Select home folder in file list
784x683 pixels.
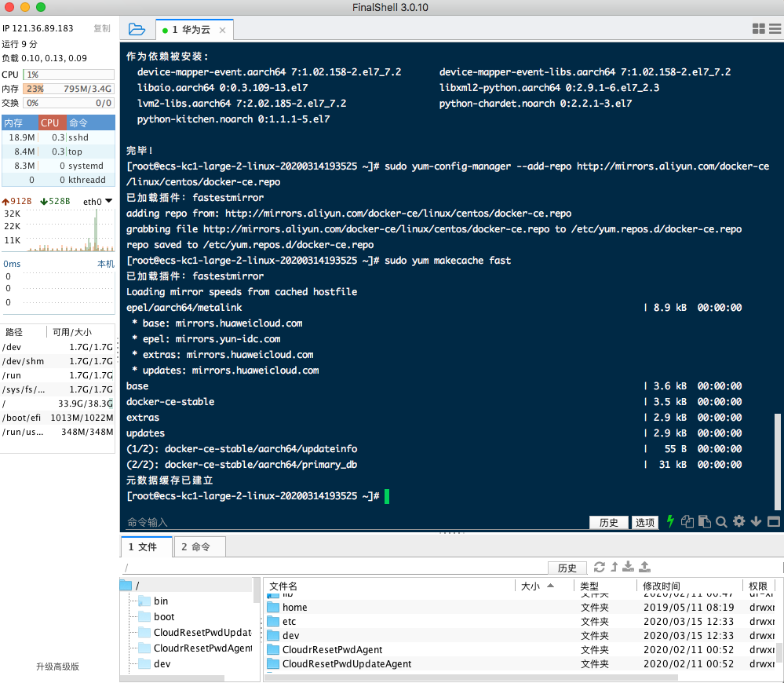[520, 607]
